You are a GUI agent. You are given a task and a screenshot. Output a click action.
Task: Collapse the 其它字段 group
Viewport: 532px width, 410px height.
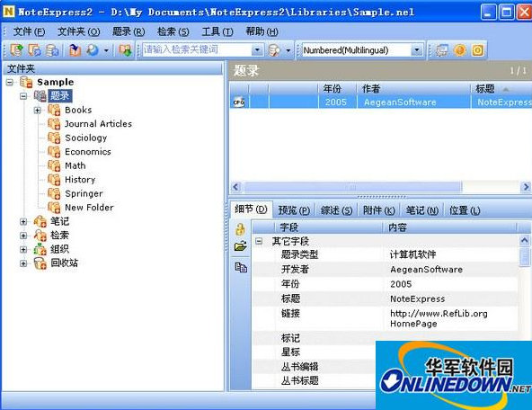coord(259,241)
